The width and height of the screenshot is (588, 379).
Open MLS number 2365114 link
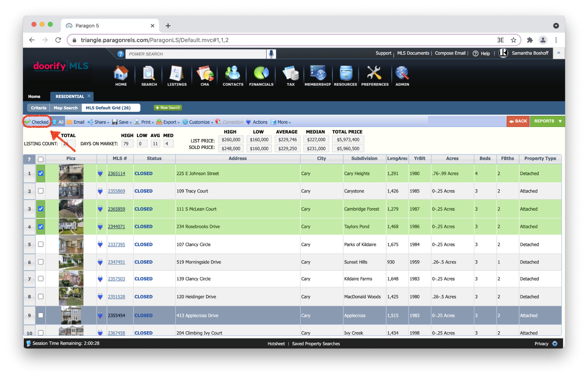click(x=116, y=173)
